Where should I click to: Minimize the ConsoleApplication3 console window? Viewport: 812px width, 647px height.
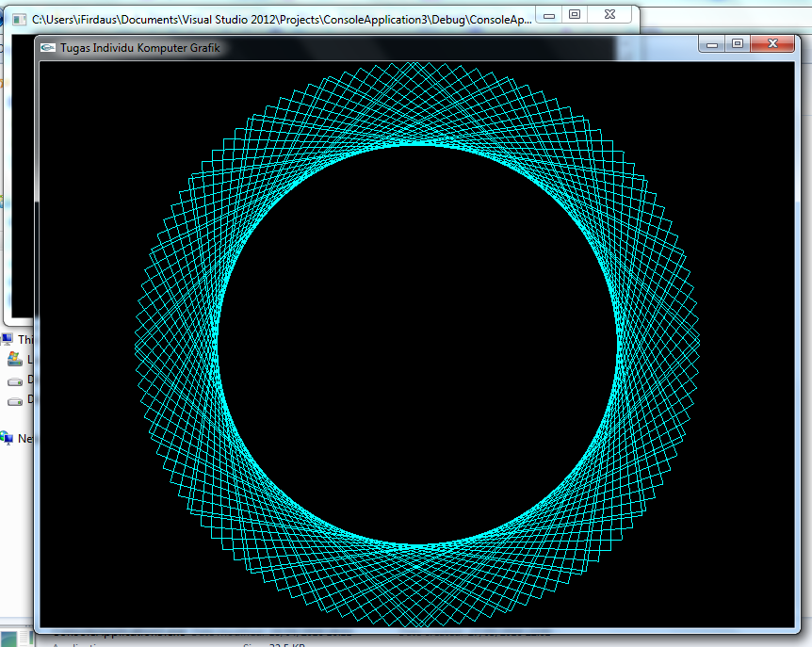[547, 14]
